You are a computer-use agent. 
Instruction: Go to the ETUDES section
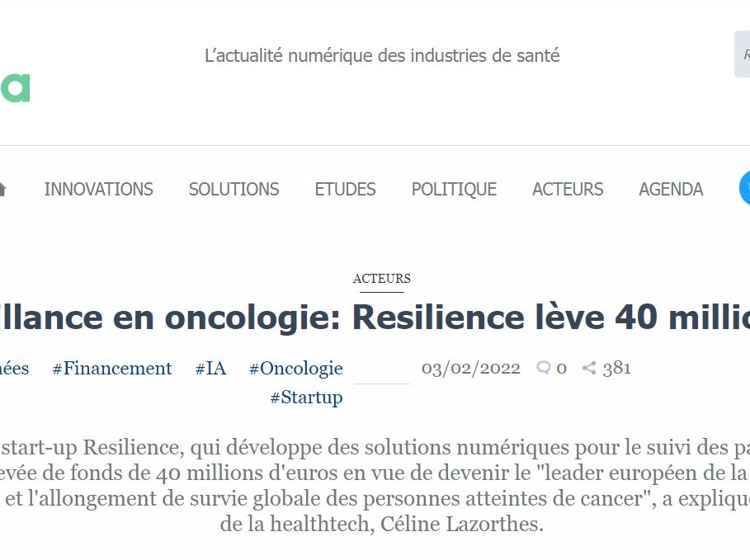point(345,189)
